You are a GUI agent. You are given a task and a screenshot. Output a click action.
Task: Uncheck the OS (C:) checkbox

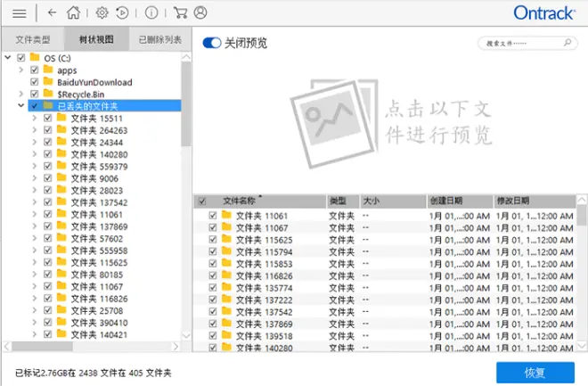pos(21,58)
